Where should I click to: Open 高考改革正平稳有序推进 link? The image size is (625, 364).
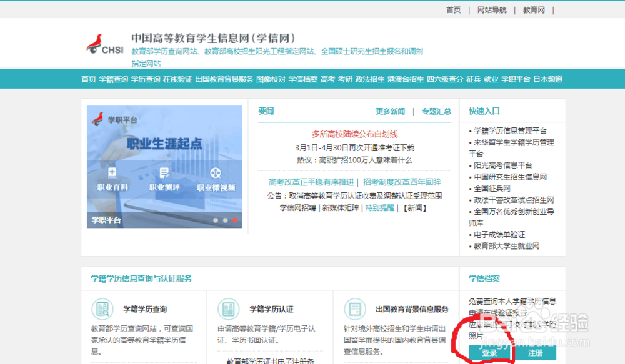tap(311, 182)
